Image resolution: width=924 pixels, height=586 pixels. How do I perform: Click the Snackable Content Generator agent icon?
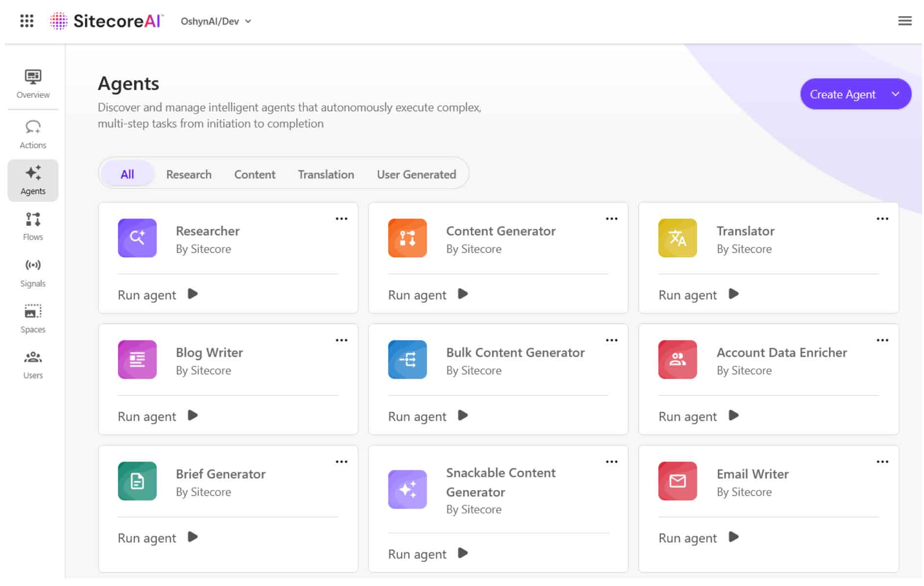[407, 489]
